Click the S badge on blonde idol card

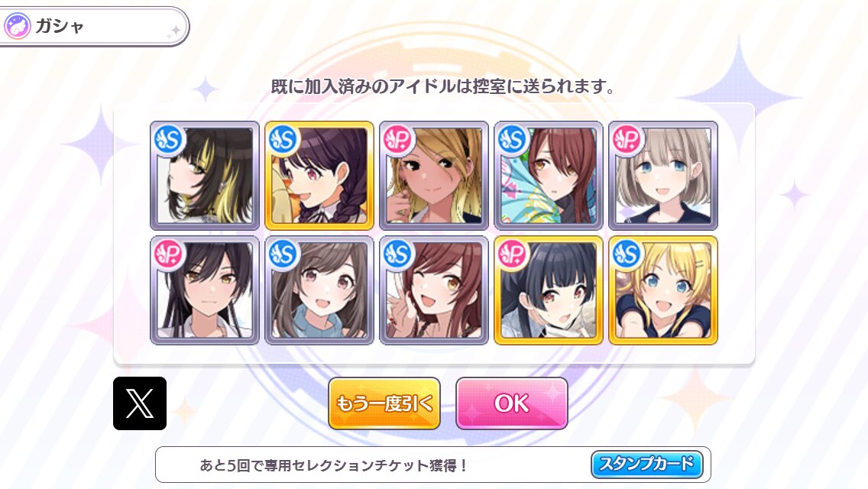click(627, 254)
